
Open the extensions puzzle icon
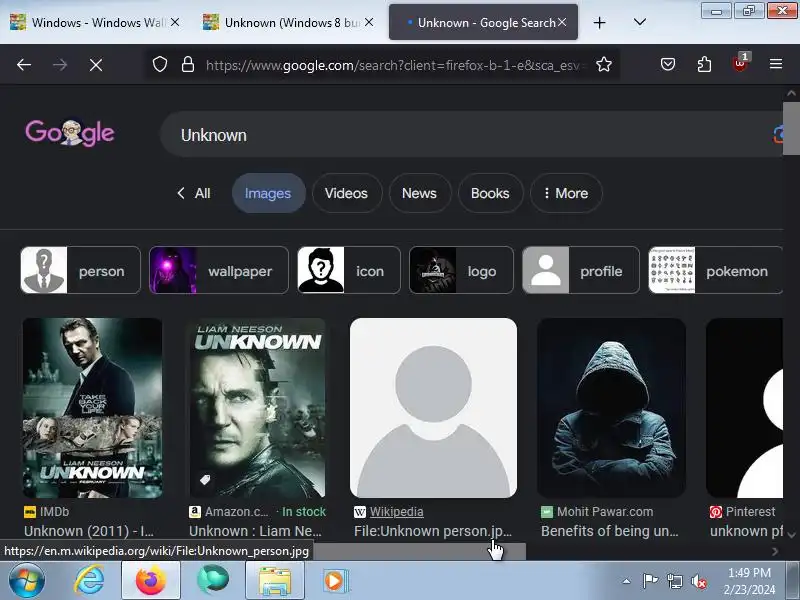704,64
